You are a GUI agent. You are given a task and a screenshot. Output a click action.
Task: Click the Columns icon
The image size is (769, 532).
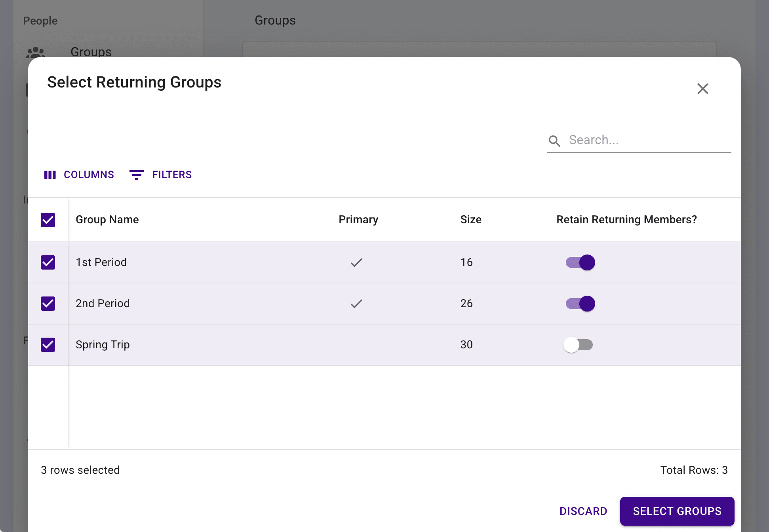[50, 175]
